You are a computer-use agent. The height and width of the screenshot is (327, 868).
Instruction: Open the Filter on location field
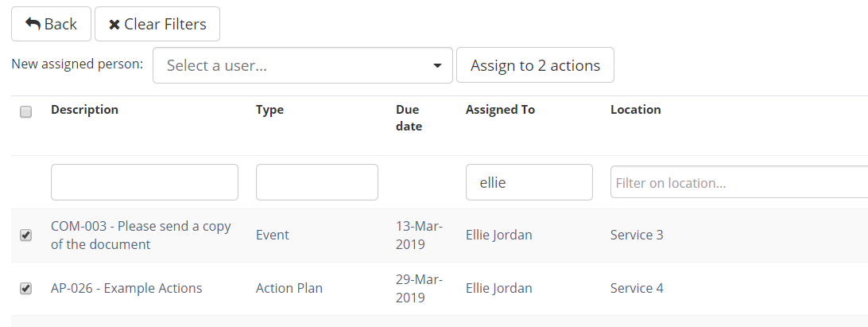coord(739,182)
